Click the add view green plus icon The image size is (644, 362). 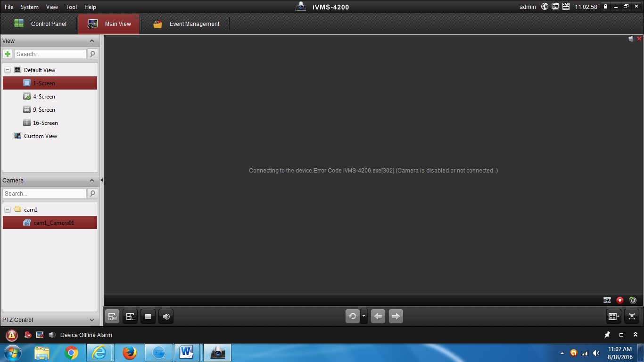[8, 54]
